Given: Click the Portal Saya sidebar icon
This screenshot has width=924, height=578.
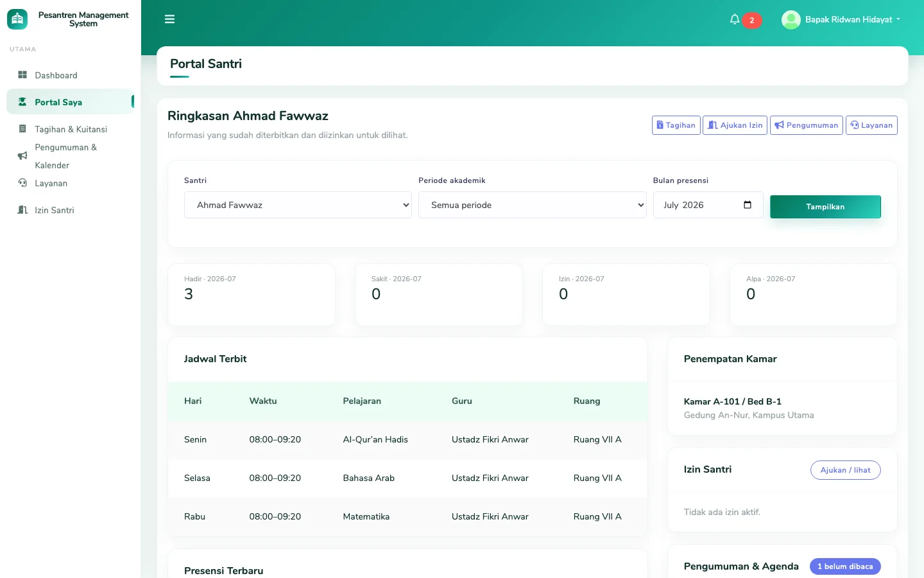Looking at the screenshot, I should point(22,102).
